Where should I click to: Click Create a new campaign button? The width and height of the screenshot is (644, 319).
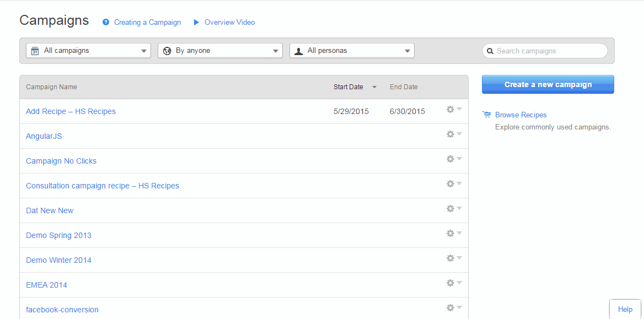pos(548,84)
